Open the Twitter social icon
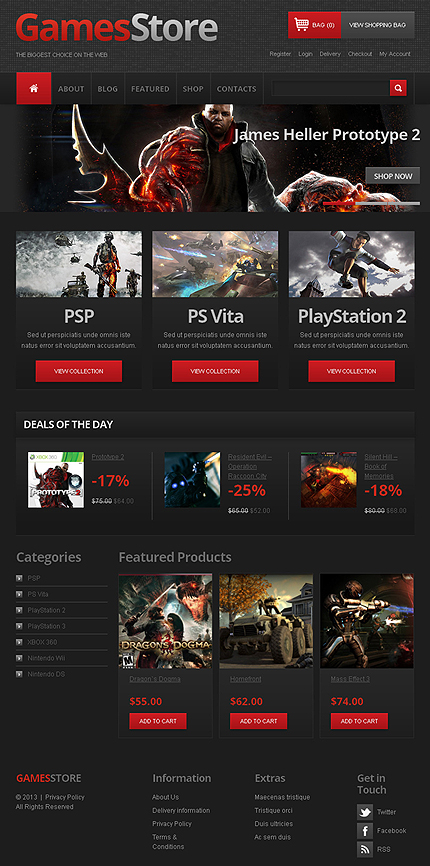 (365, 812)
